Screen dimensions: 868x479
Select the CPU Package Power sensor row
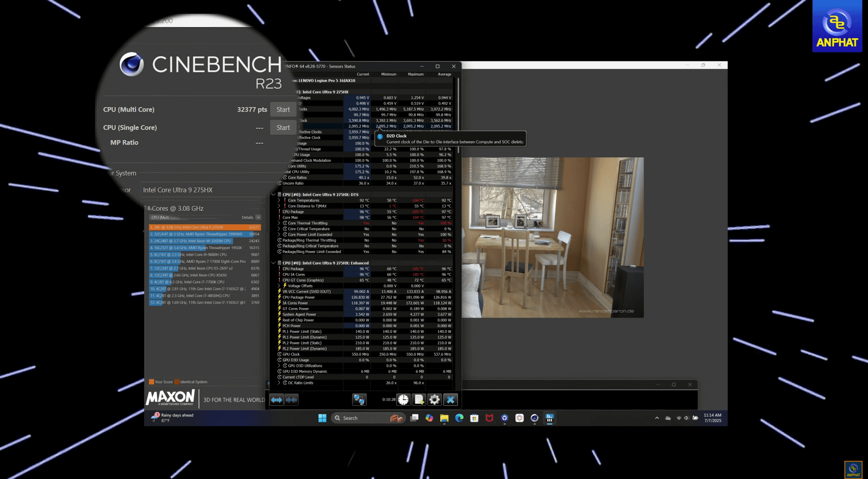(x=365, y=297)
